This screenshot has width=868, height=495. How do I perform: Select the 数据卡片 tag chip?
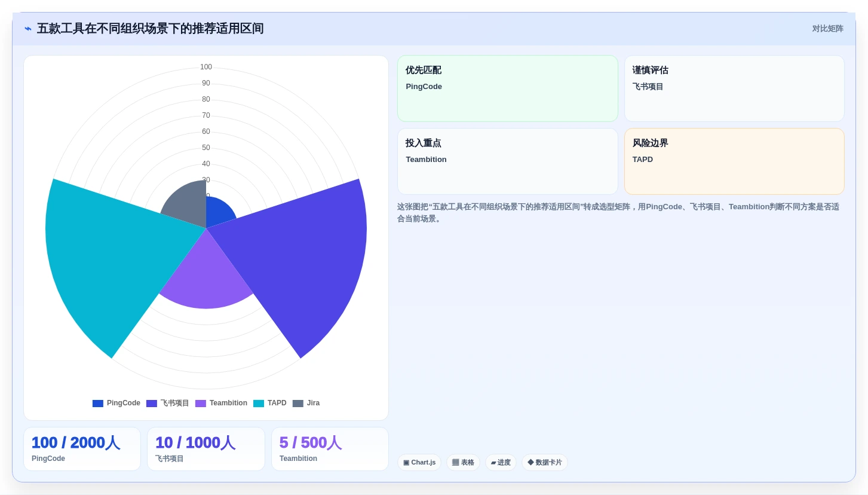click(x=545, y=463)
